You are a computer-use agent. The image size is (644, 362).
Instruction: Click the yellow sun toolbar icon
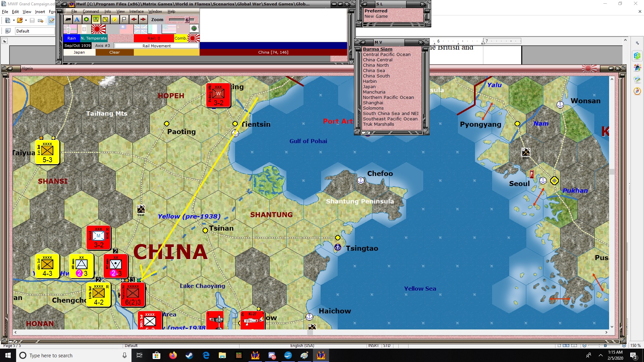coord(115,19)
